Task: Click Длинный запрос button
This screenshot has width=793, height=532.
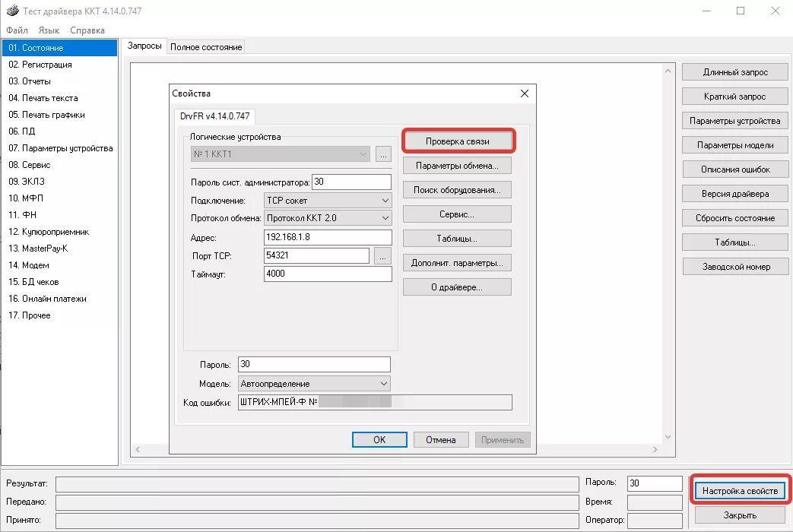Action: (x=735, y=71)
